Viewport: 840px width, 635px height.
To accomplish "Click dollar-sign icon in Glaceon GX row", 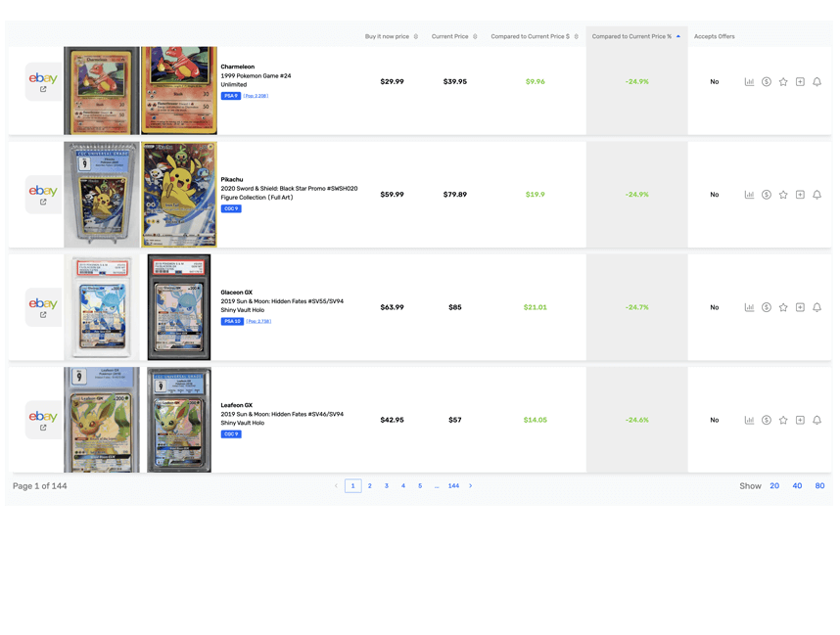I will pos(766,307).
